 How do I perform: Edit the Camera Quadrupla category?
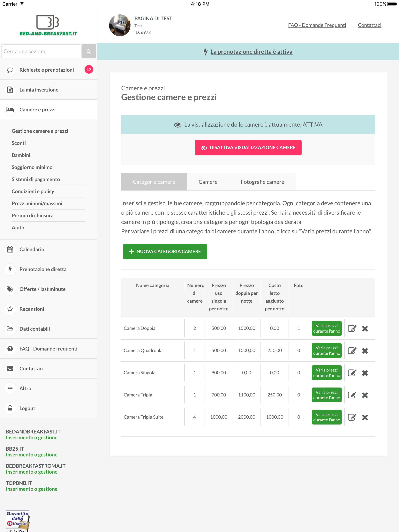point(352,351)
